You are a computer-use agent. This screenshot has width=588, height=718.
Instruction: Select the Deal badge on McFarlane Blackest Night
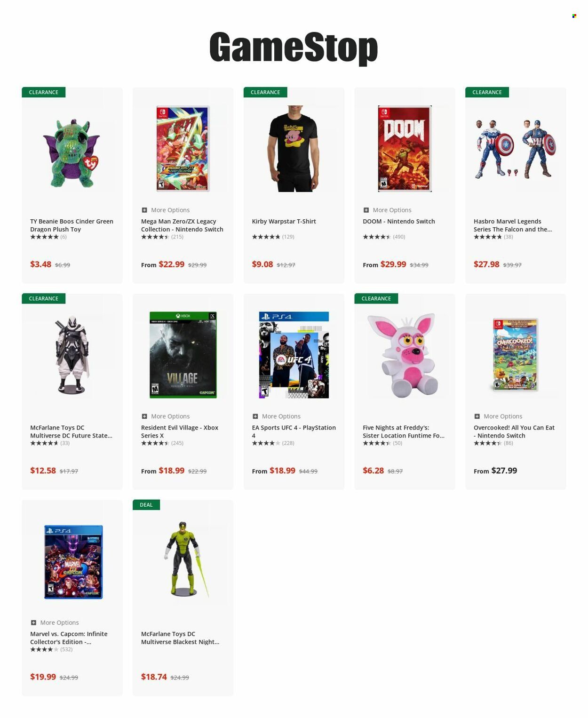(x=146, y=505)
